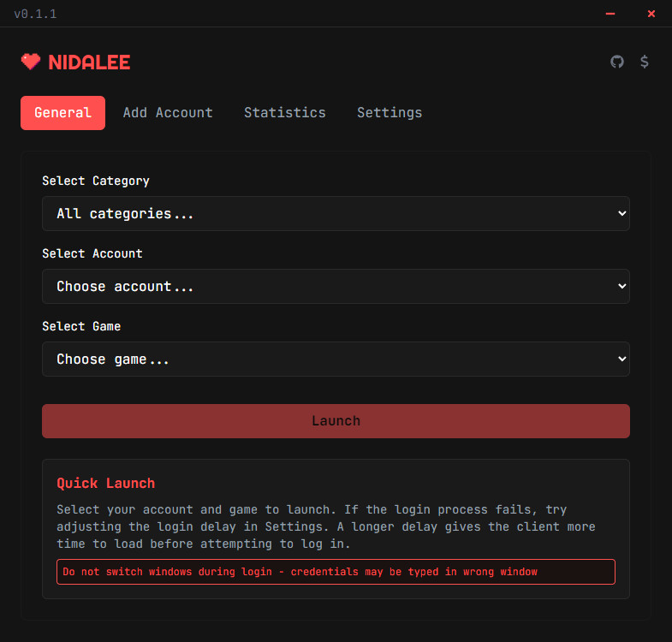Click the chevron arrow on All categories
This screenshot has width=672, height=642.
pyautogui.click(x=621, y=213)
